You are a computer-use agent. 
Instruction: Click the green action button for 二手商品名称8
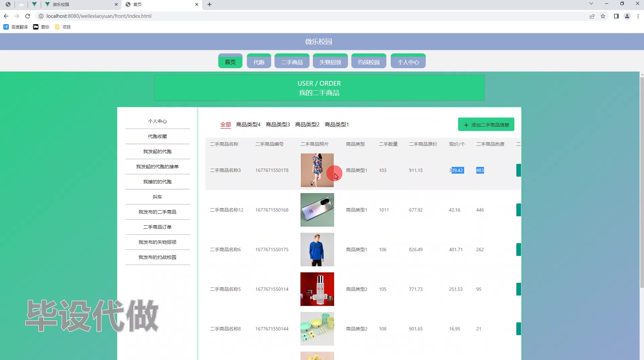(519, 329)
